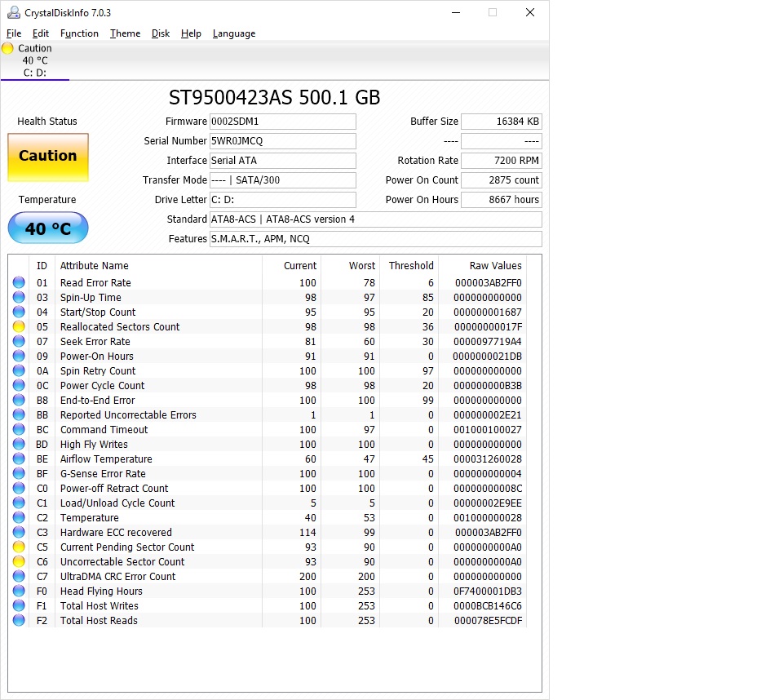This screenshot has width=783, height=700.
Task: Click yellow circle for Current Pending Sector Count
Action: pyautogui.click(x=19, y=547)
